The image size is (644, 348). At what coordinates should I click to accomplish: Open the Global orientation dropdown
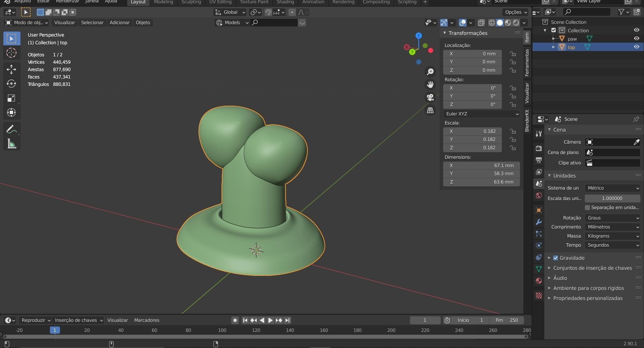[230, 12]
